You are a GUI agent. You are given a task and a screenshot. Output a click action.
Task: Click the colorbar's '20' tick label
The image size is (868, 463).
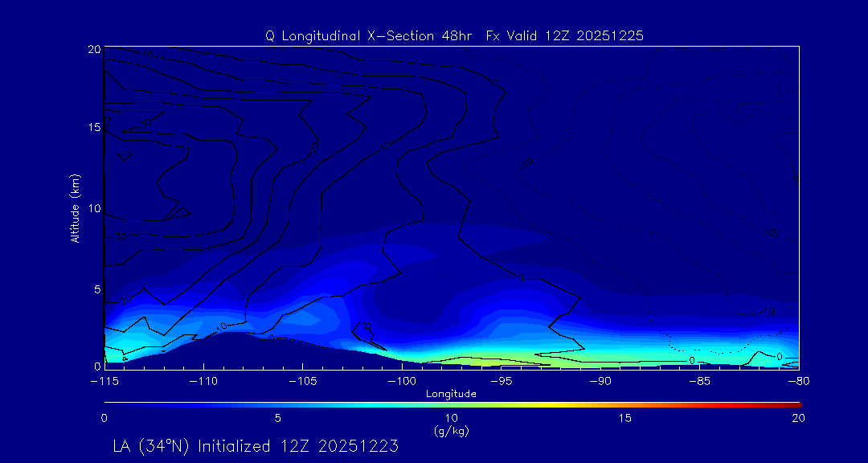tap(797, 418)
